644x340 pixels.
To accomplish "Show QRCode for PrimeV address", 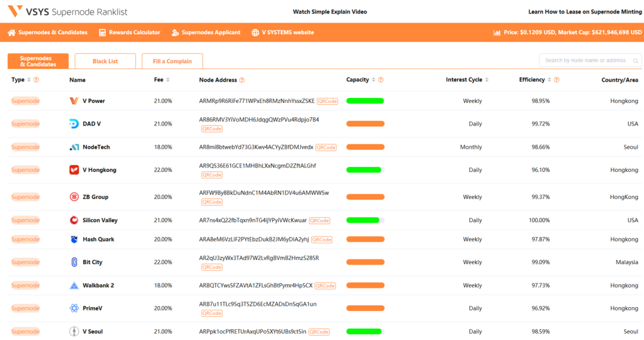I will [x=212, y=314].
